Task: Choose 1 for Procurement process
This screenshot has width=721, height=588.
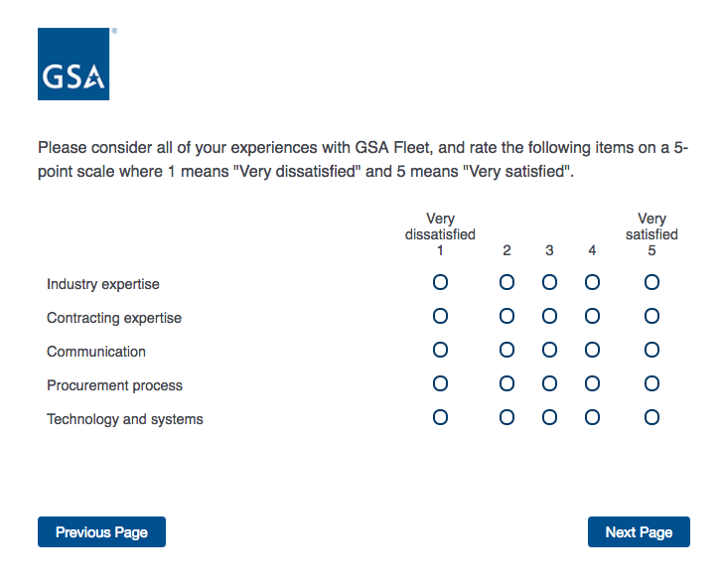Action: [x=440, y=384]
